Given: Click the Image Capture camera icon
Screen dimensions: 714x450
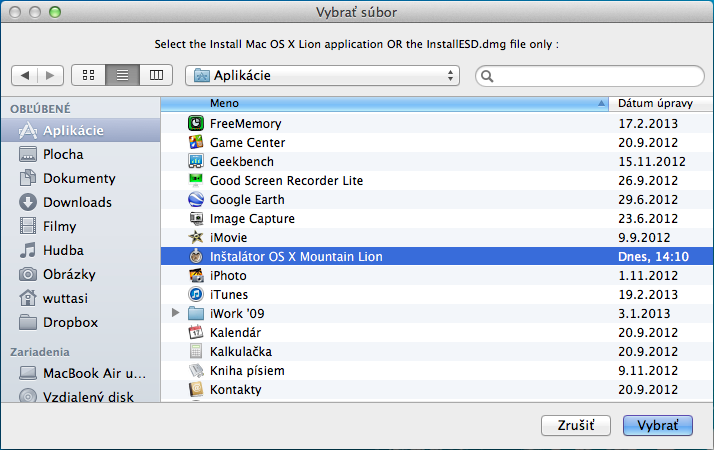Looking at the screenshot, I should coord(196,219).
